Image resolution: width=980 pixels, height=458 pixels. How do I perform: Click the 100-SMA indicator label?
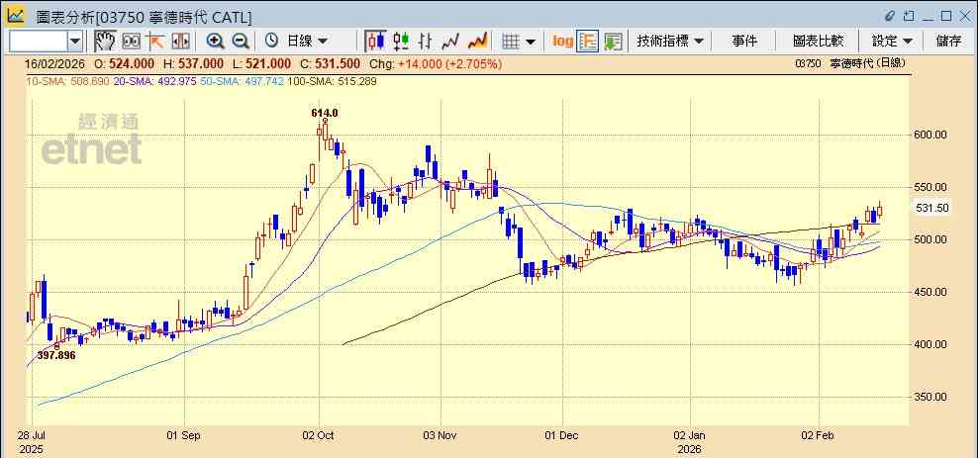click(x=332, y=81)
